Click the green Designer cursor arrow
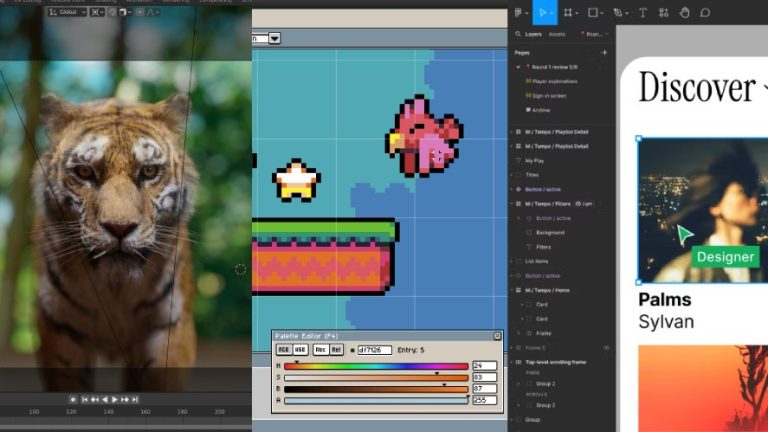 coord(684,235)
